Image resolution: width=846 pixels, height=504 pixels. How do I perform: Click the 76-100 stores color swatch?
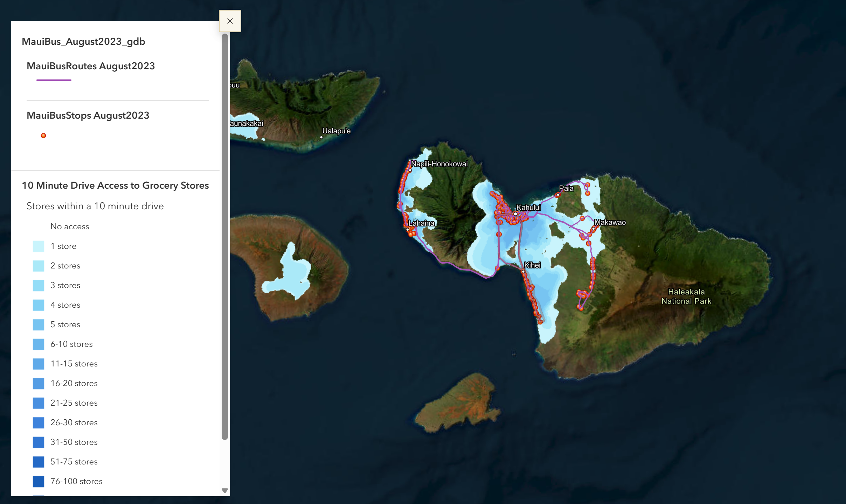click(x=39, y=482)
